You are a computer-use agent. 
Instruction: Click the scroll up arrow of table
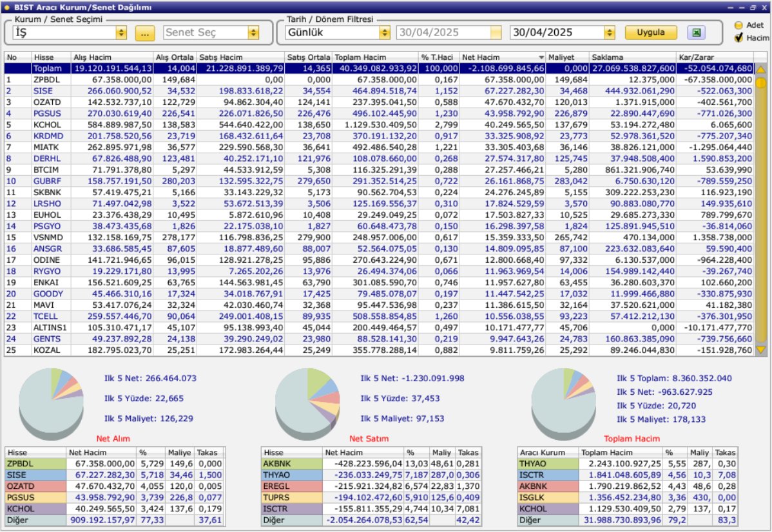760,70
